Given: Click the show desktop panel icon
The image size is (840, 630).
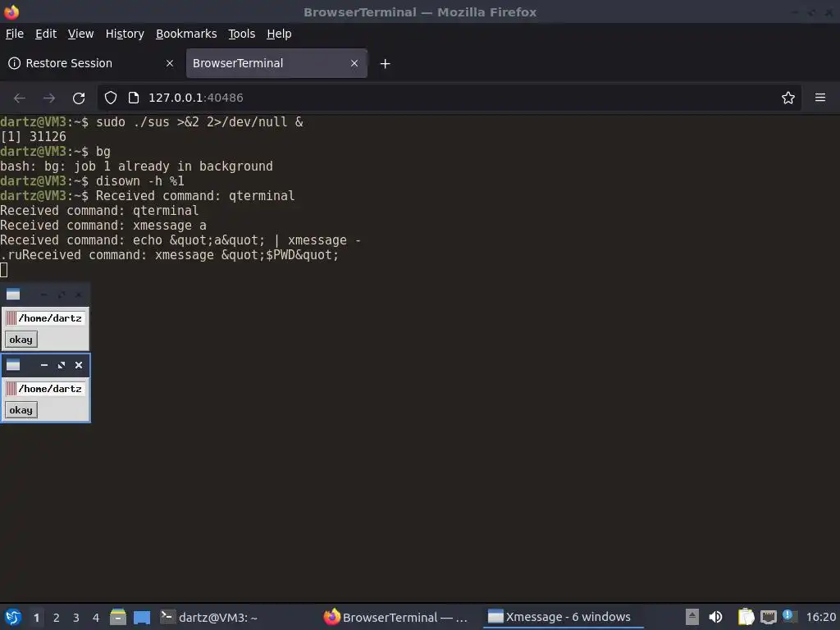Looking at the screenshot, I should (141, 617).
